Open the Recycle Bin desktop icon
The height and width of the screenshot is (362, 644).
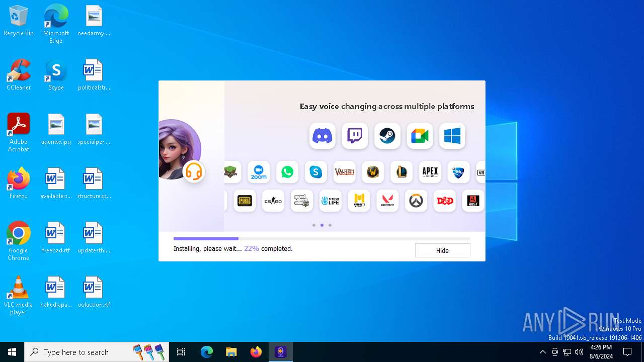[19, 21]
